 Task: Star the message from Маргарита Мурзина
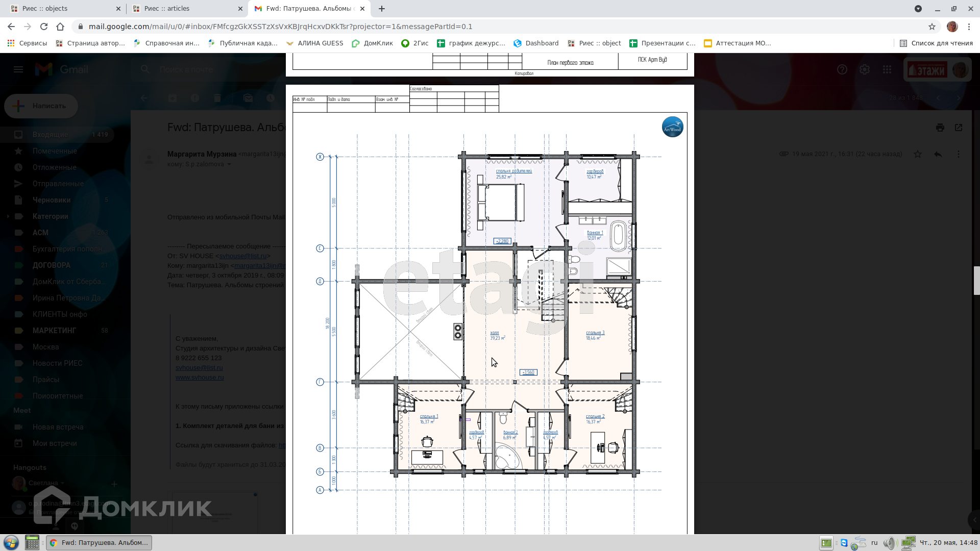918,154
